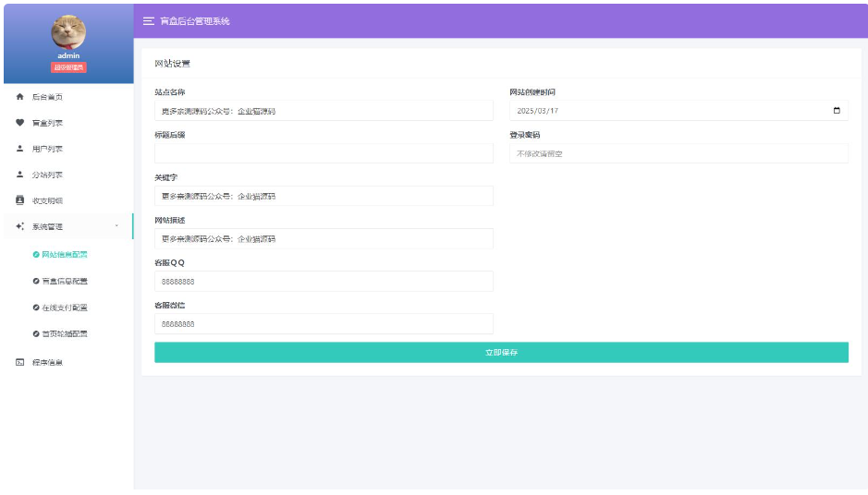Click the admin cat avatar

pos(68,32)
